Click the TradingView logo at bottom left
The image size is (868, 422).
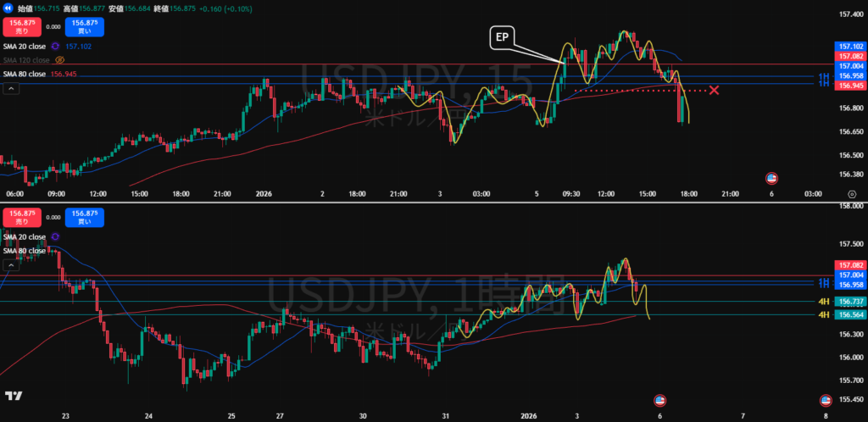point(13,396)
